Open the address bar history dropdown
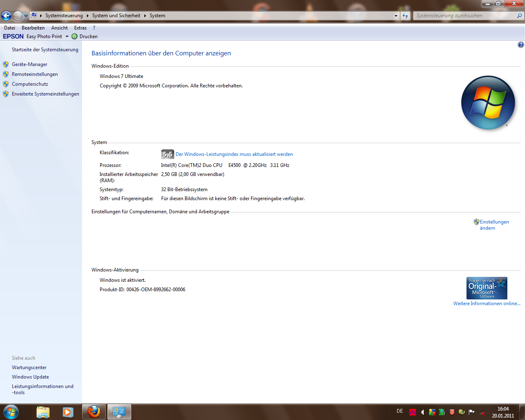 [x=396, y=16]
